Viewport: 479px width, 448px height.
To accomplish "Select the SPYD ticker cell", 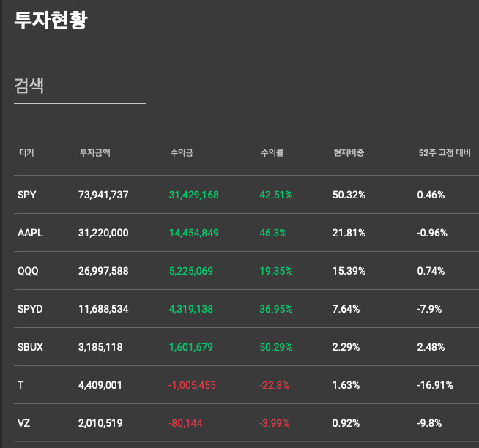I will click(30, 309).
